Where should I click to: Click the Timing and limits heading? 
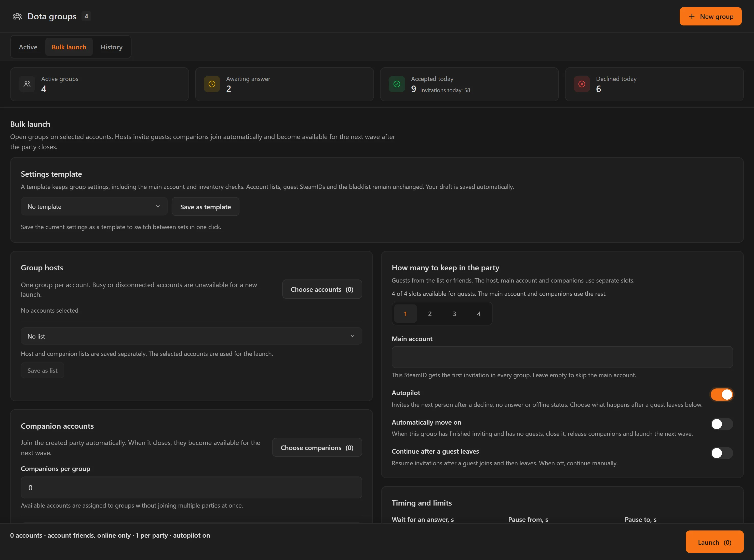(x=422, y=503)
